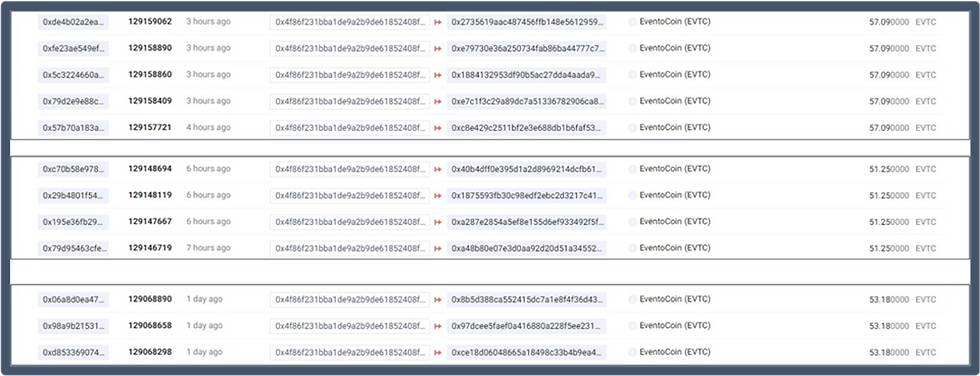The width and height of the screenshot is (980, 376).
Task: Select the 57.090000 amount in block 129159062 row
Action: 889,22
